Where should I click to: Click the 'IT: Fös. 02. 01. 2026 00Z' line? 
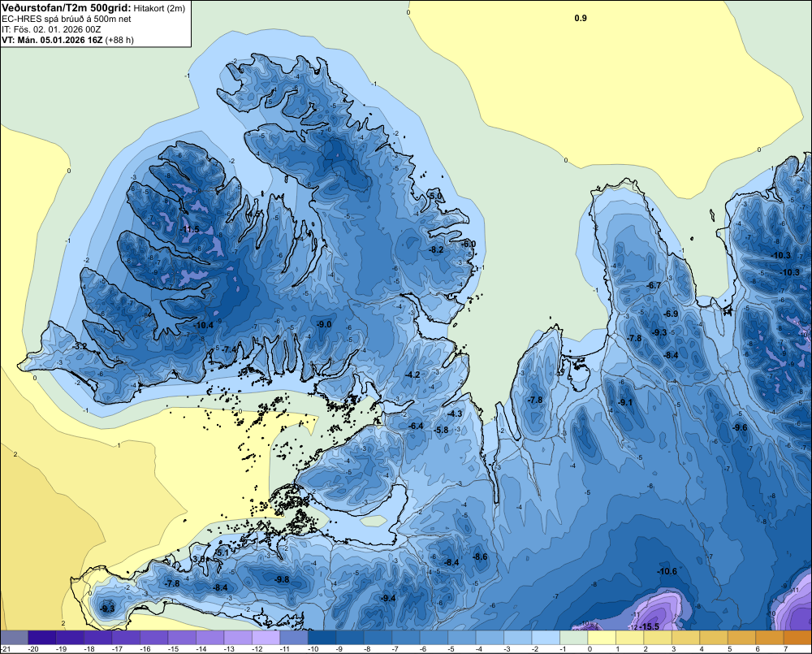(x=51, y=29)
